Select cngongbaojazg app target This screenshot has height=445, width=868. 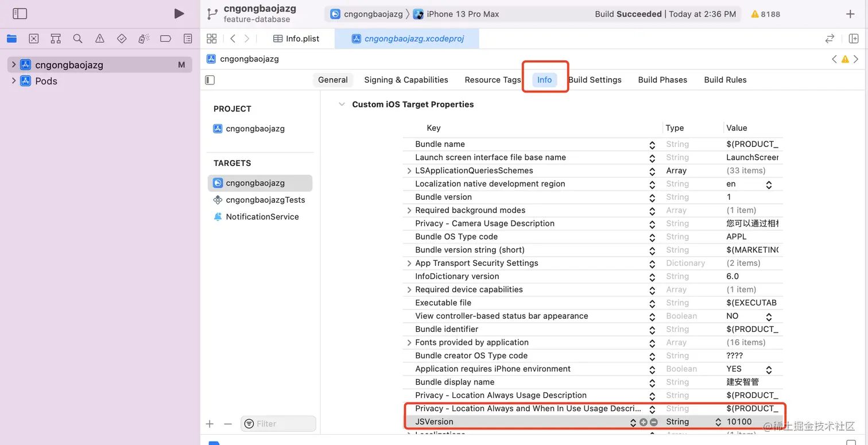point(260,183)
